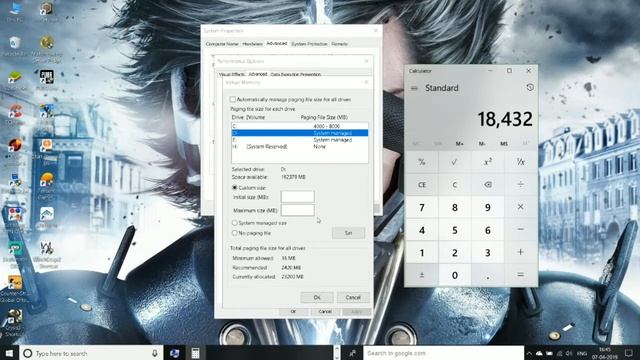Open the This PC desktop icon
The width and height of the screenshot is (640, 360).
[x=15, y=12]
